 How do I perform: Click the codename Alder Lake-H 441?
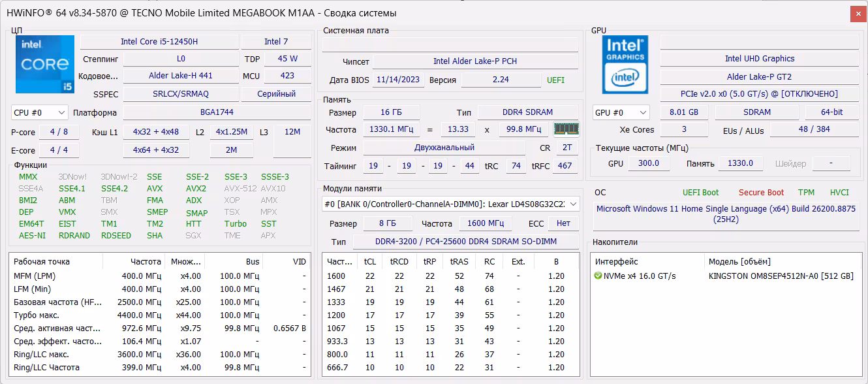pos(181,76)
